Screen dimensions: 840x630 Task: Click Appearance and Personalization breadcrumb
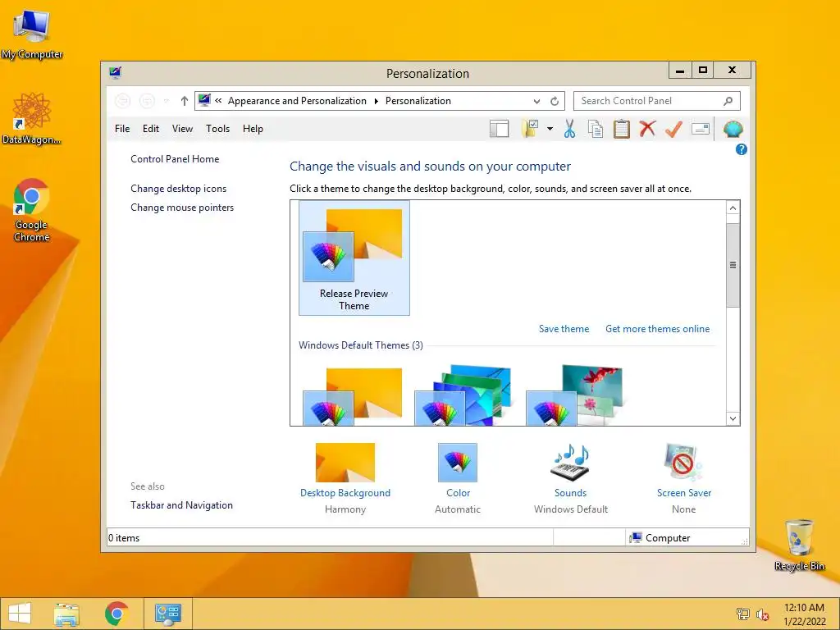click(297, 101)
